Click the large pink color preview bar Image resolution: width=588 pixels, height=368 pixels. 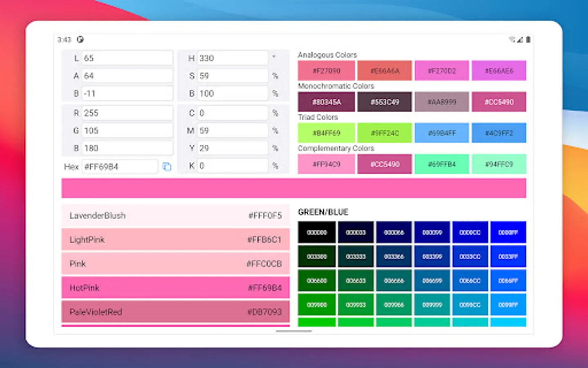point(294,188)
